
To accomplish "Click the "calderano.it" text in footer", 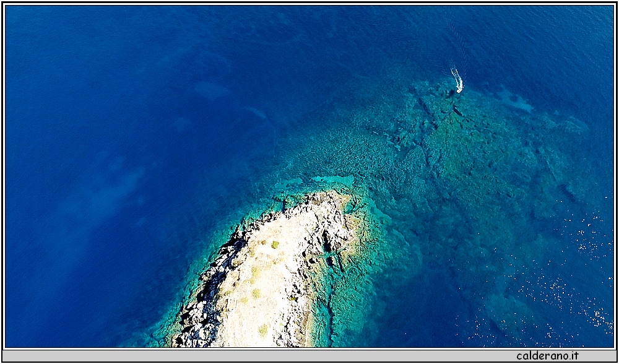I will pyautogui.click(x=548, y=356).
